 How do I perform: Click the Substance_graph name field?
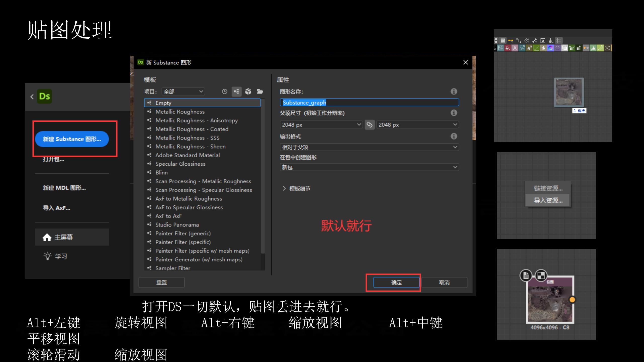[369, 103]
